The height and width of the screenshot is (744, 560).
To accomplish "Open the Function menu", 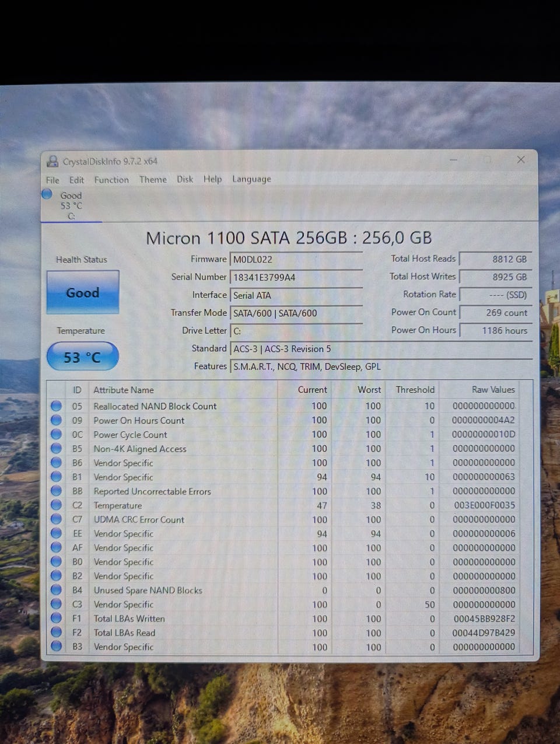I will (x=111, y=180).
